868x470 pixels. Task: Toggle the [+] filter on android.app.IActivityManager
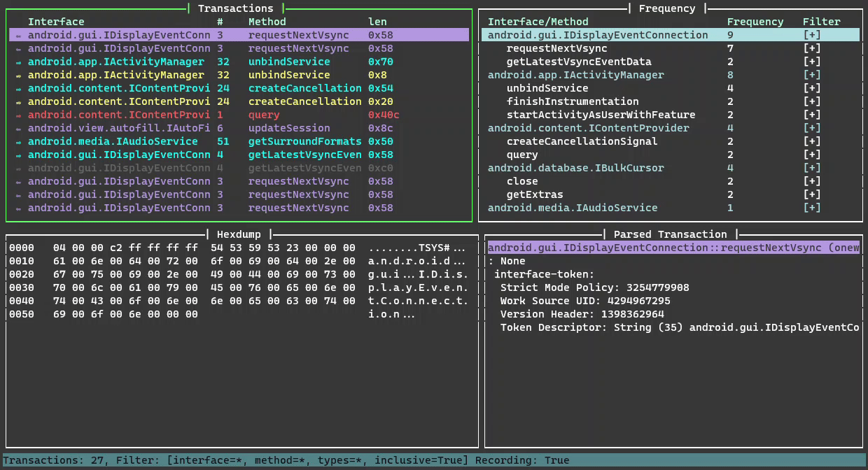point(812,75)
